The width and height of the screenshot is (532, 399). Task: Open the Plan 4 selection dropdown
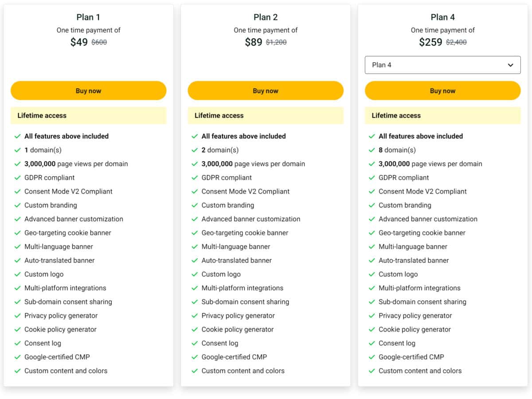point(442,65)
